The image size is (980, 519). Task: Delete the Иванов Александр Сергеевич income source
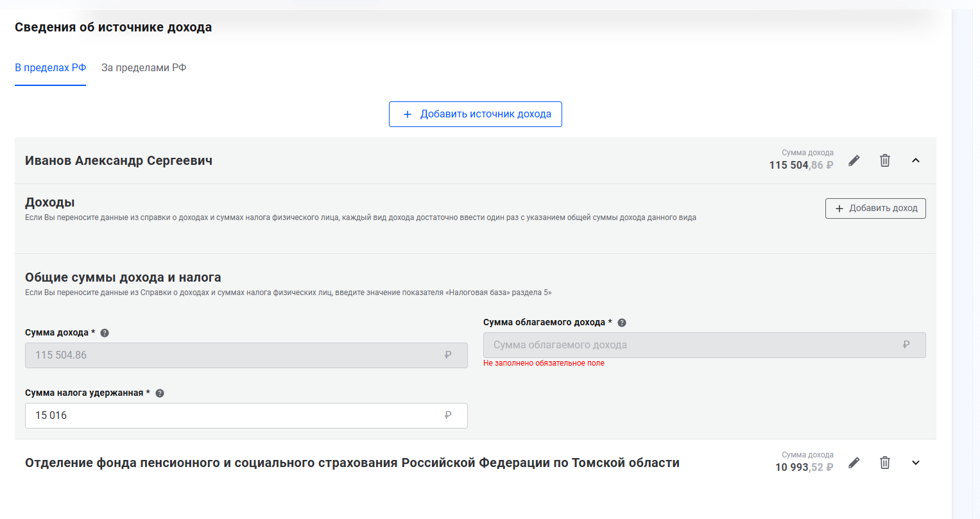click(x=884, y=160)
